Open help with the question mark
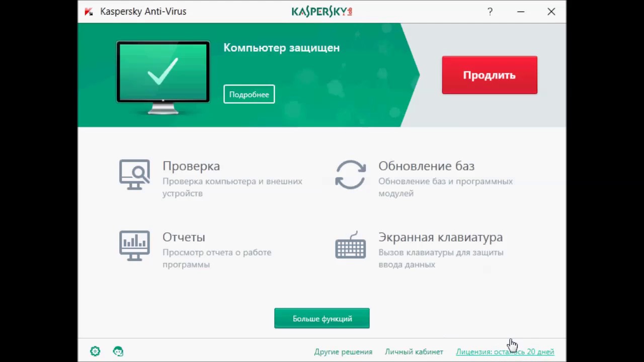Screen dimensions: 644x362 tap(490, 12)
